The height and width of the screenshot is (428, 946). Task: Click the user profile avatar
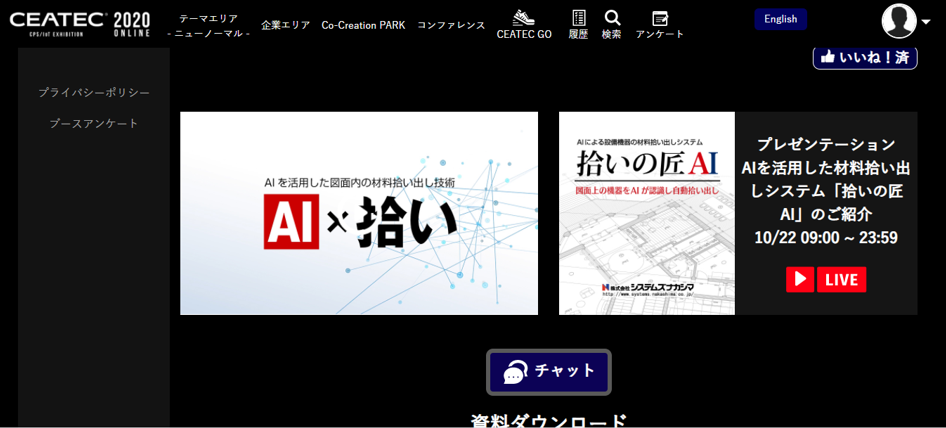[899, 21]
